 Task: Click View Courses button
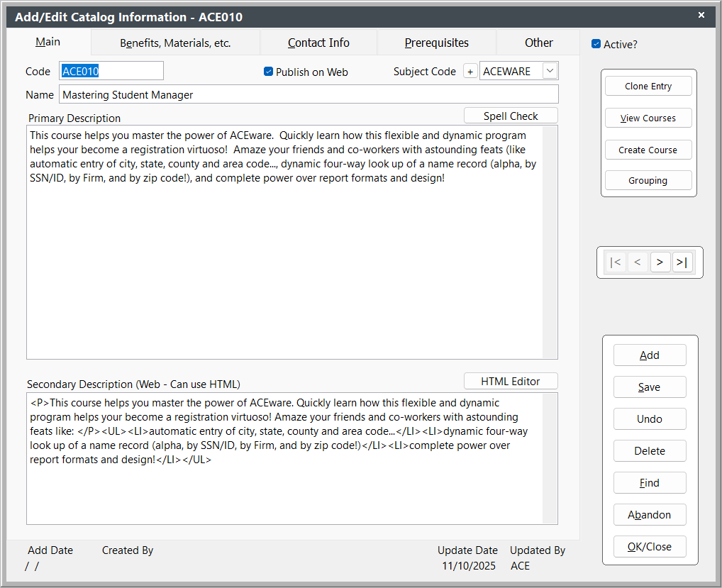click(648, 118)
